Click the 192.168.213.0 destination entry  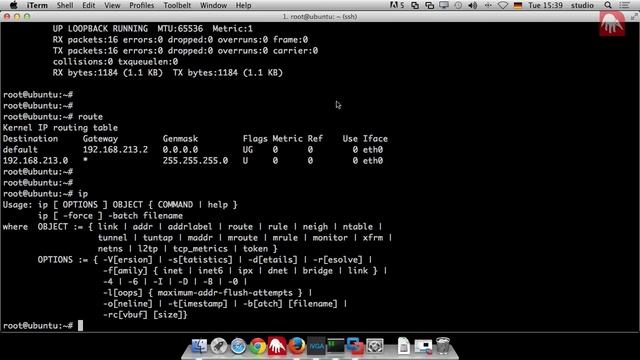pos(36,161)
